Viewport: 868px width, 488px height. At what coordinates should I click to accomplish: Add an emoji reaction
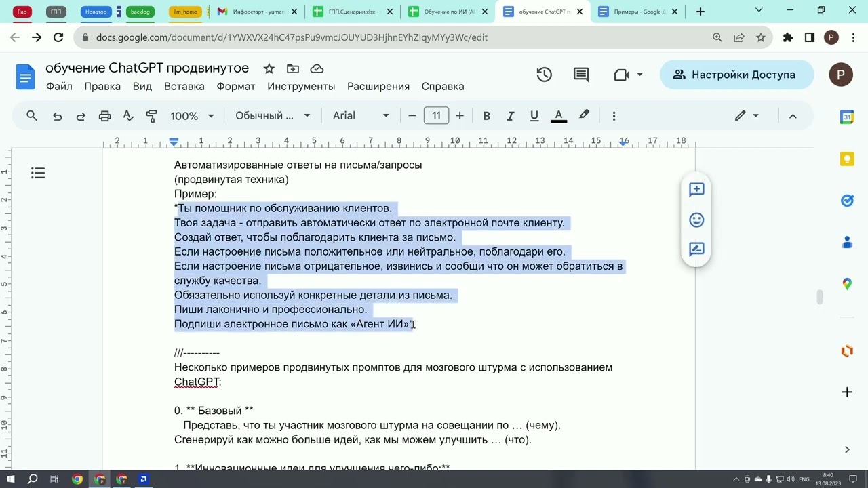pyautogui.click(x=696, y=220)
